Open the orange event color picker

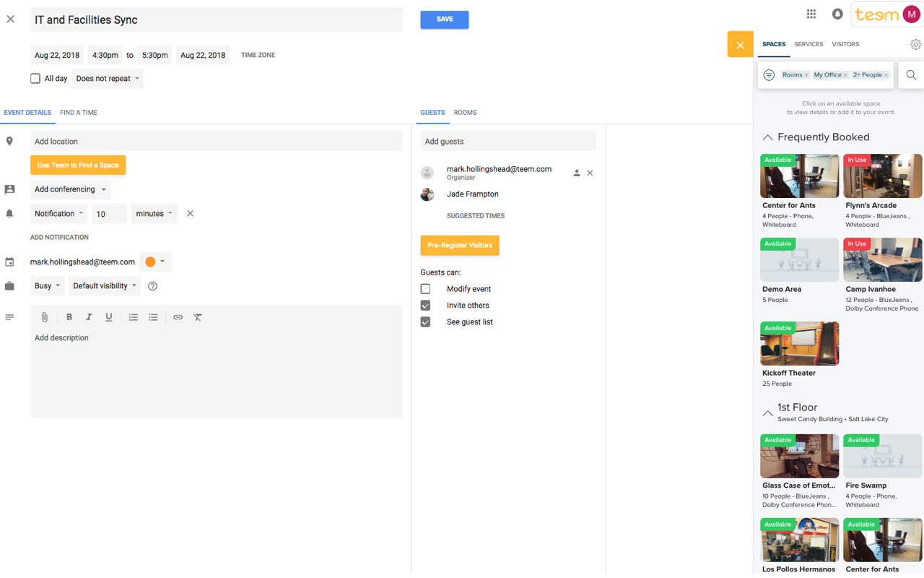[155, 262]
